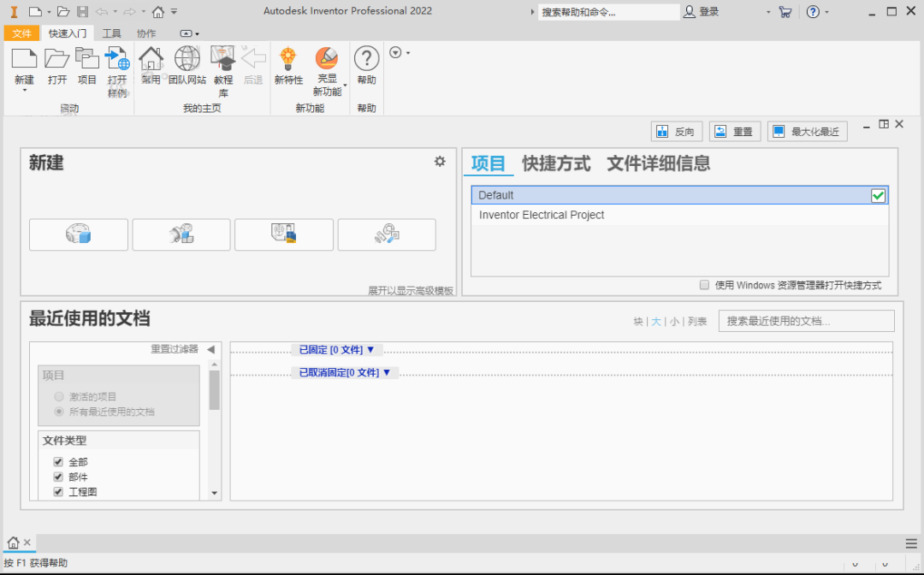Viewport: 924px width, 575px height.
Task: Click the 新特性 light bulb icon
Action: tap(288, 58)
